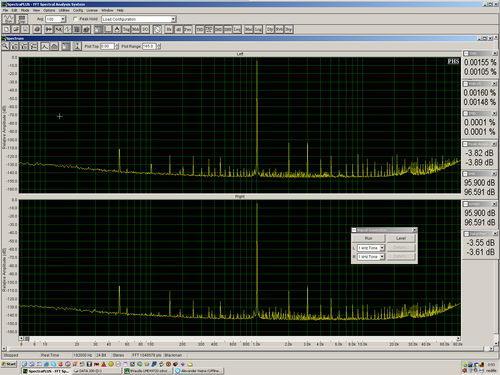Click the Rvb toolbar button
The width and height of the screenshot is (500, 375).
click(279, 29)
